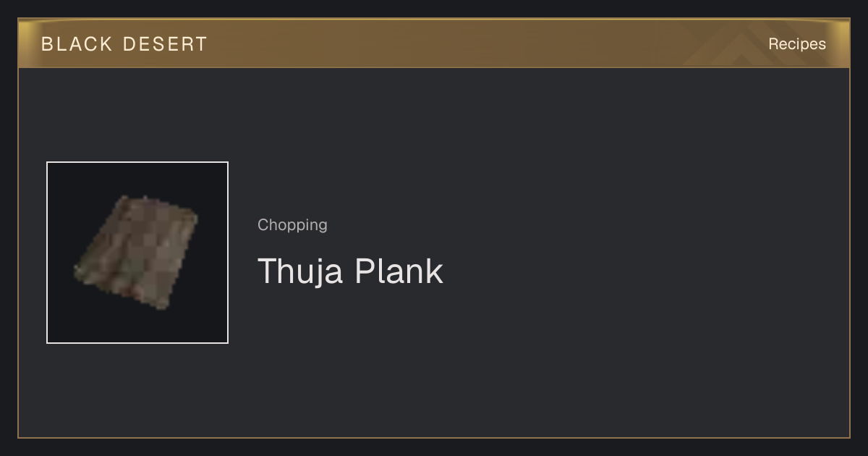Return home via BLACK DESERT title

coord(124,44)
